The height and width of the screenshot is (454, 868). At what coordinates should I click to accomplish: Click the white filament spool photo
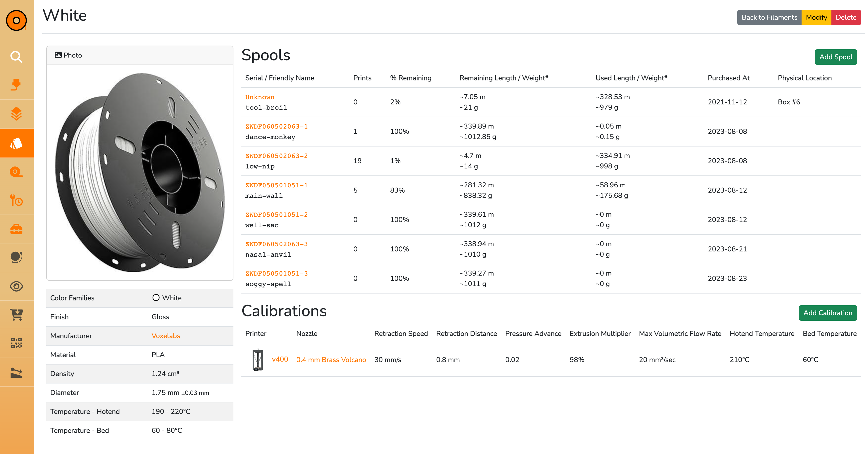(140, 172)
